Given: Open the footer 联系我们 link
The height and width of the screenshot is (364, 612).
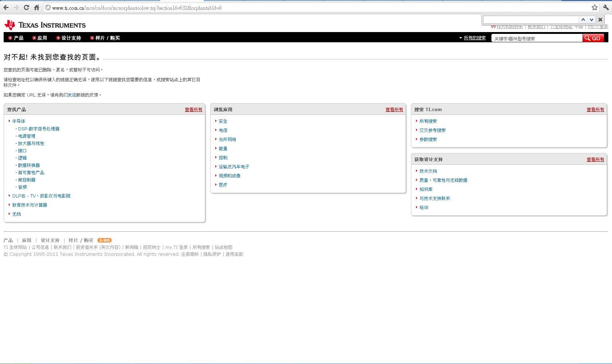Looking at the screenshot, I should [x=62, y=247].
